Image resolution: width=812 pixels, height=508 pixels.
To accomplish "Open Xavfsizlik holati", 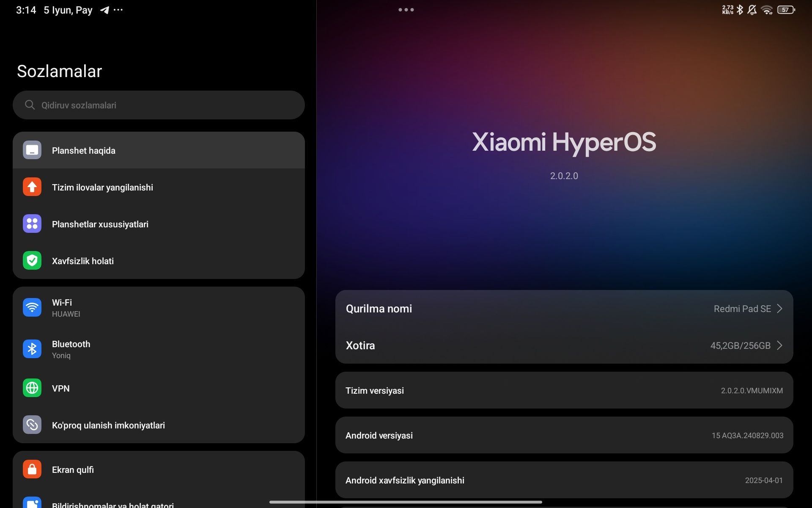I will [x=159, y=261].
